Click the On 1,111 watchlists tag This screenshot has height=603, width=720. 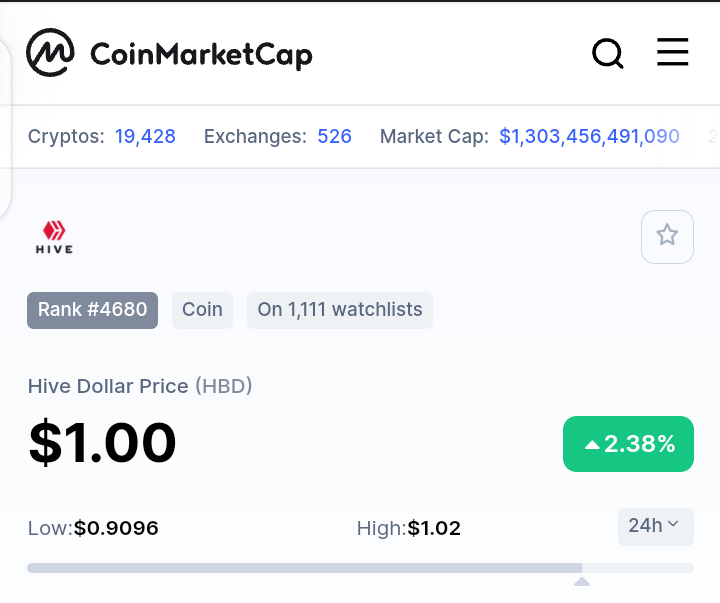click(x=340, y=310)
